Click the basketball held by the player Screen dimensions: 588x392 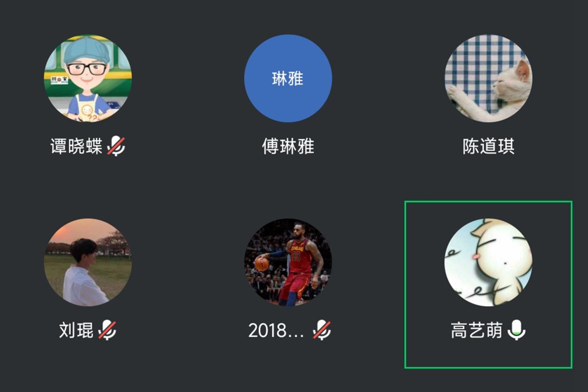pyautogui.click(x=262, y=264)
